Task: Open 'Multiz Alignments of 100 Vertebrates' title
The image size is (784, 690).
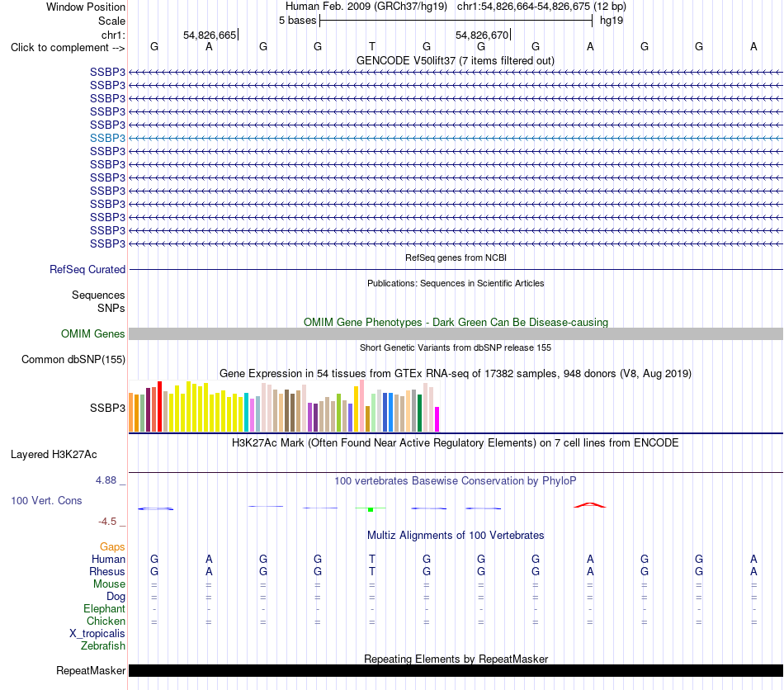Action: [x=456, y=536]
